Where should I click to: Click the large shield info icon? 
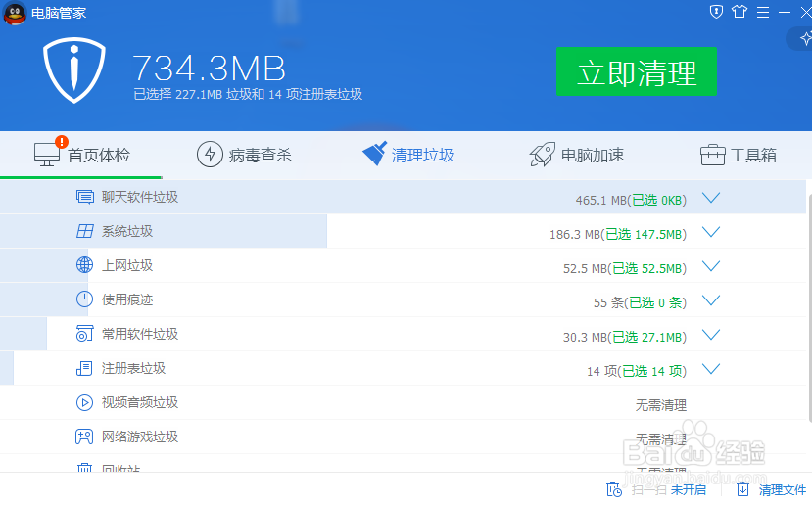point(74,69)
